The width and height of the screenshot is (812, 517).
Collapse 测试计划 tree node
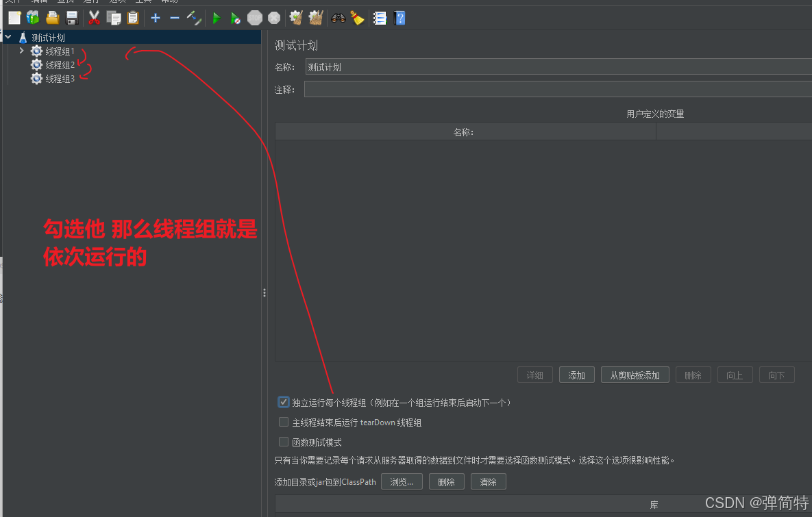tap(7, 37)
